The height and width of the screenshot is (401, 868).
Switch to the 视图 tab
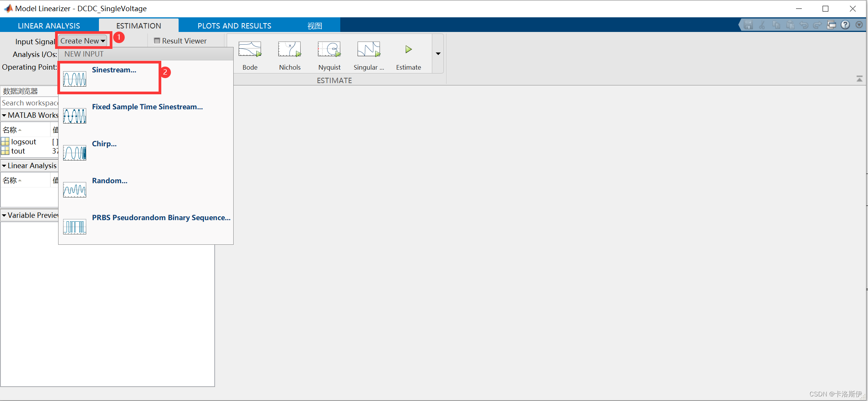click(x=314, y=25)
